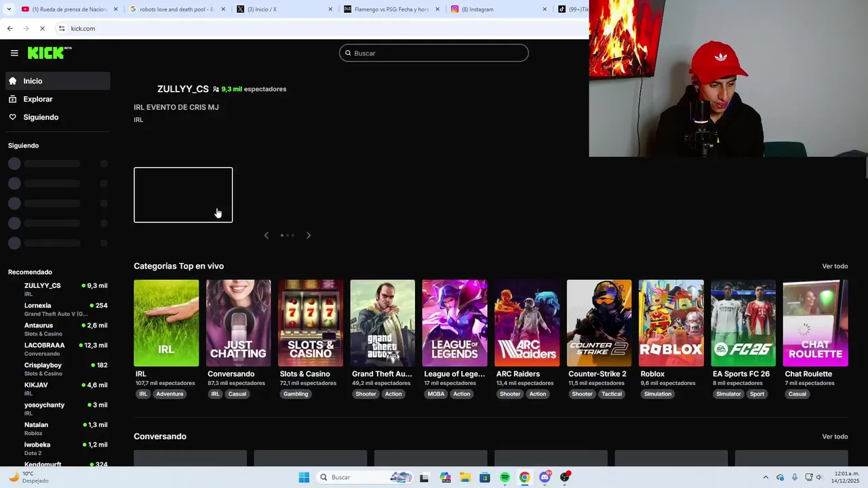Open the weather widget showing 10°C
This screenshot has height=488, width=868.
[x=28, y=477]
